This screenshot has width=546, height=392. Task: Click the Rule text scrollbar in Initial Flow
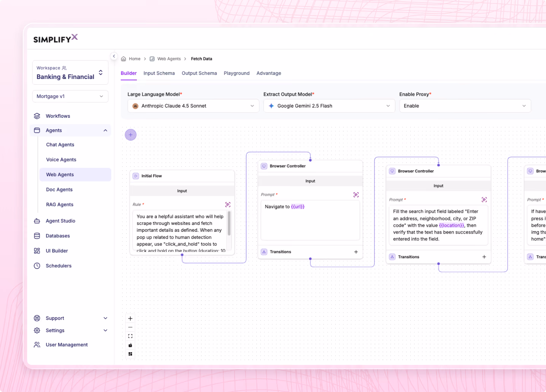[229, 223]
